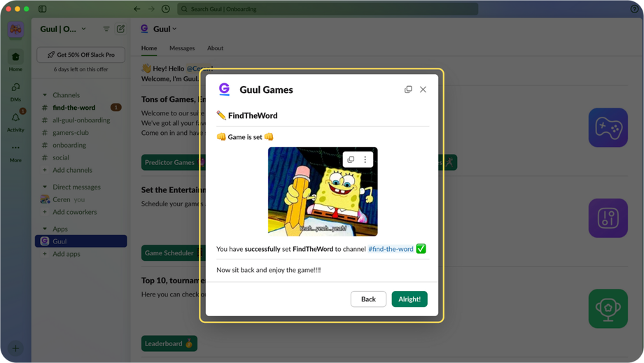Open DMs in the left rail

click(15, 91)
